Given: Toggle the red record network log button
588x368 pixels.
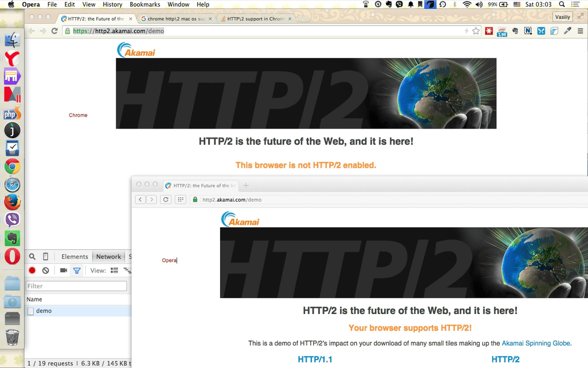Looking at the screenshot, I should click(32, 270).
